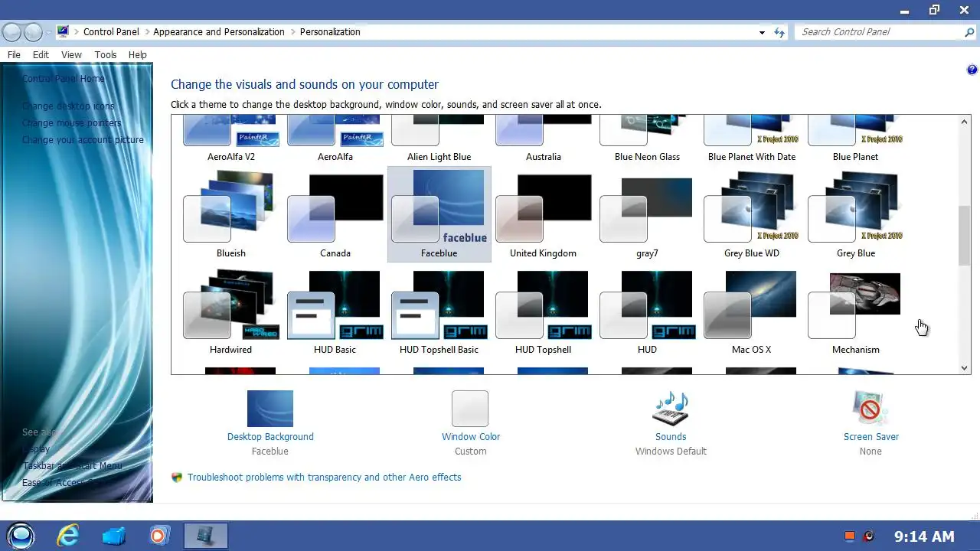
Task: Select the Grey Blue WD theme
Action: [x=752, y=214]
